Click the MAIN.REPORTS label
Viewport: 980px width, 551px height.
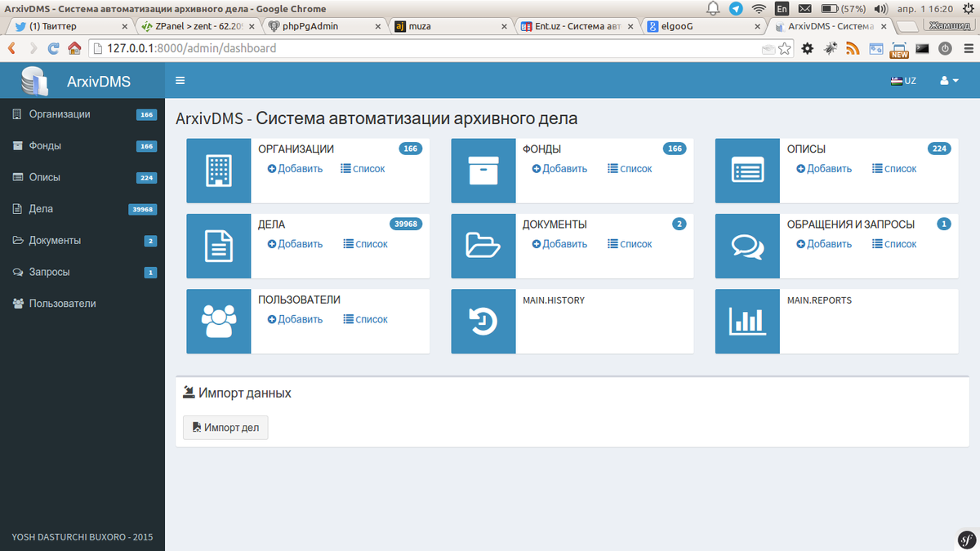819,300
